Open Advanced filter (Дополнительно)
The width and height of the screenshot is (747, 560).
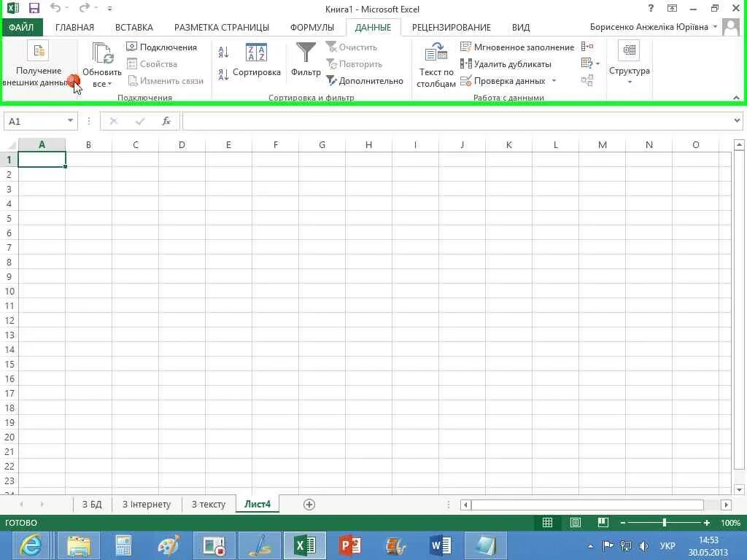click(x=365, y=81)
